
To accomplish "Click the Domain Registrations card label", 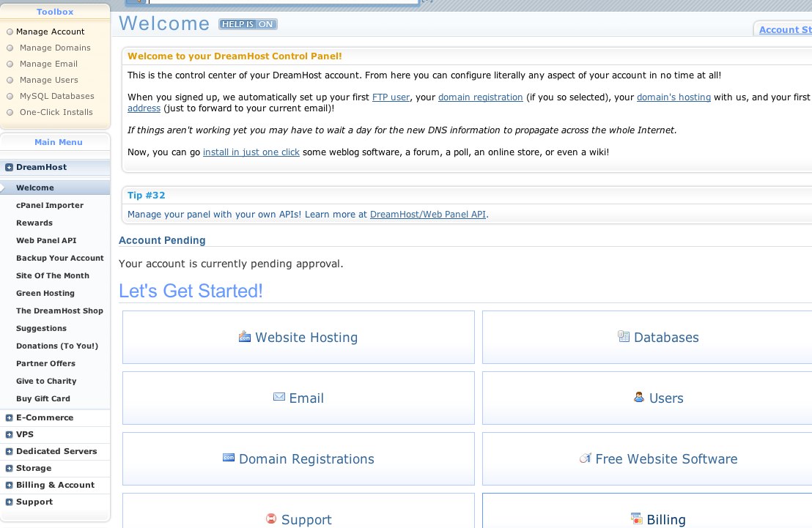I will [x=306, y=459].
